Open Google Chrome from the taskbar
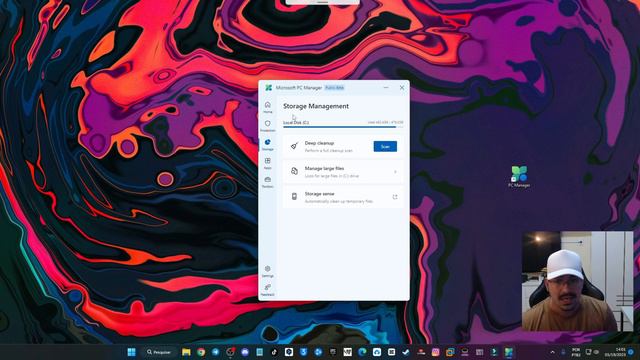The width and height of the screenshot is (640, 360). [x=201, y=352]
